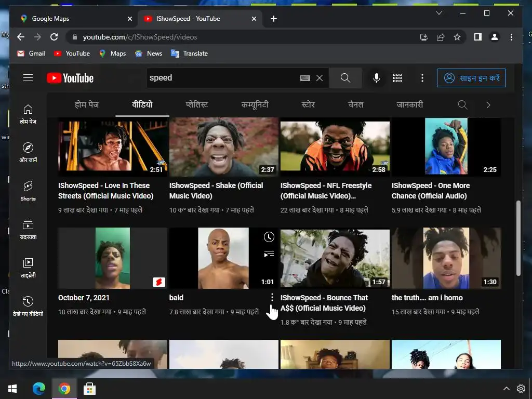Viewport: 532px width, 399px height.
Task: Open the Translate bookmark
Action: pos(189,54)
